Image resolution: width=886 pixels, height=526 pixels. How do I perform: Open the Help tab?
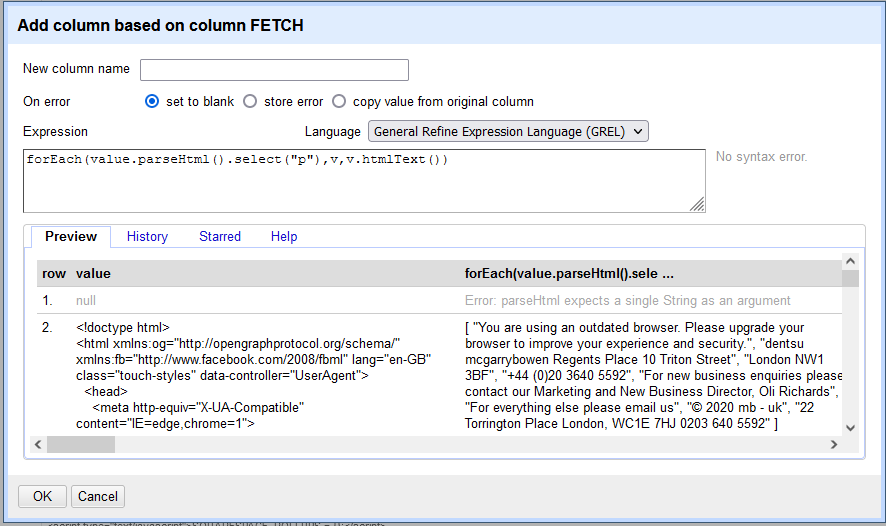(x=284, y=236)
